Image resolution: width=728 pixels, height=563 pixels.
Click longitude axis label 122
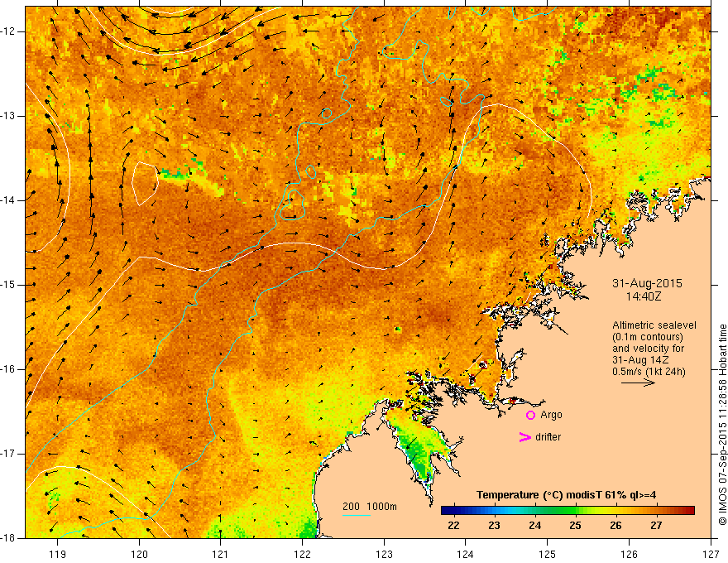(x=302, y=554)
